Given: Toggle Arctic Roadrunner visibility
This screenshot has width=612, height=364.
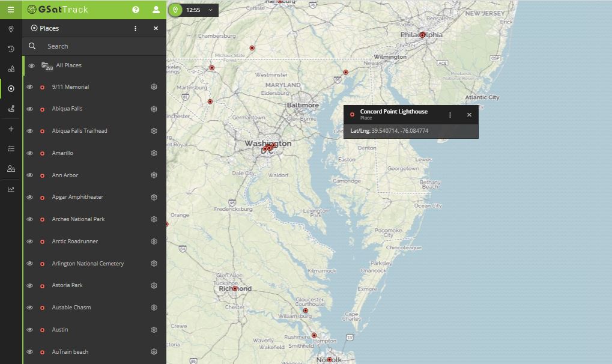Looking at the screenshot, I should 29,241.
